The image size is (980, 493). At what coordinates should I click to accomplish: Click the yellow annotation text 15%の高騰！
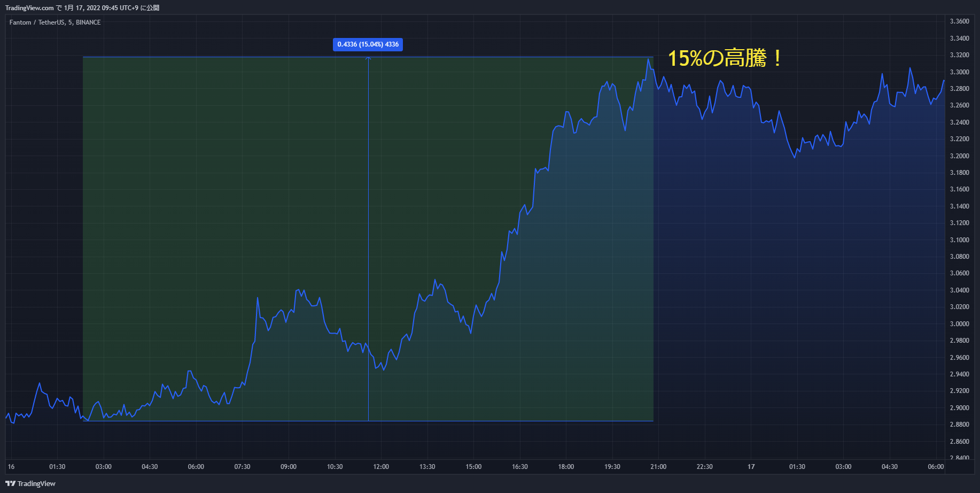point(726,58)
